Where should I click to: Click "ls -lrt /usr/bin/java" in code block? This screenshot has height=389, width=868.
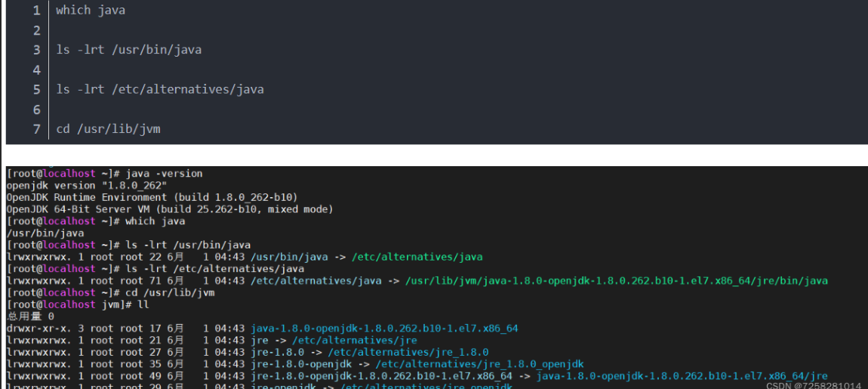click(128, 50)
